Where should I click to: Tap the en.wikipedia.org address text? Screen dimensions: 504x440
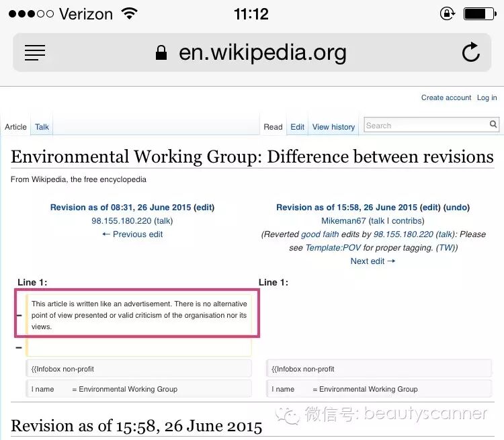[x=263, y=52]
